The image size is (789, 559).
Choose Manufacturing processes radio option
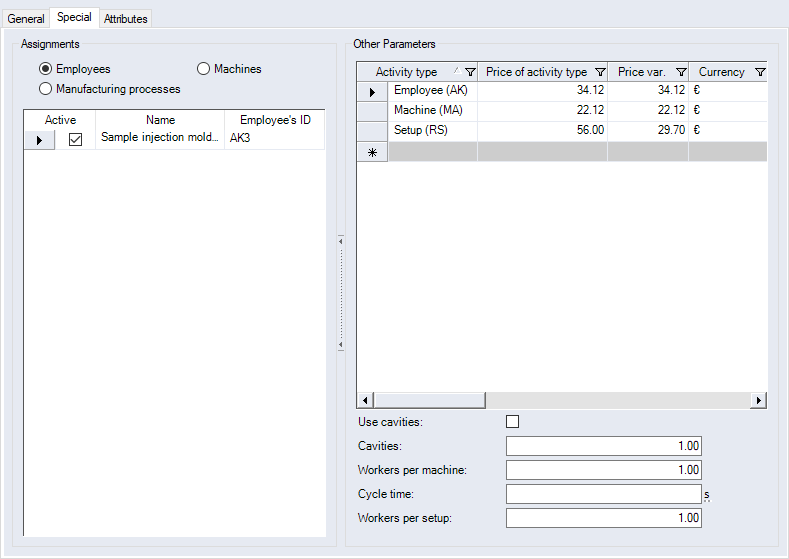coord(45,89)
